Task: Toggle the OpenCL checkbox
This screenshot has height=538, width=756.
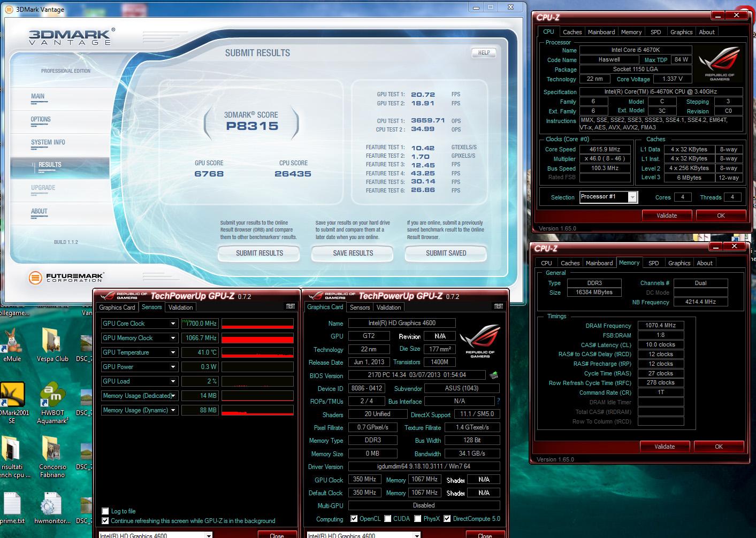Action: coord(354,519)
